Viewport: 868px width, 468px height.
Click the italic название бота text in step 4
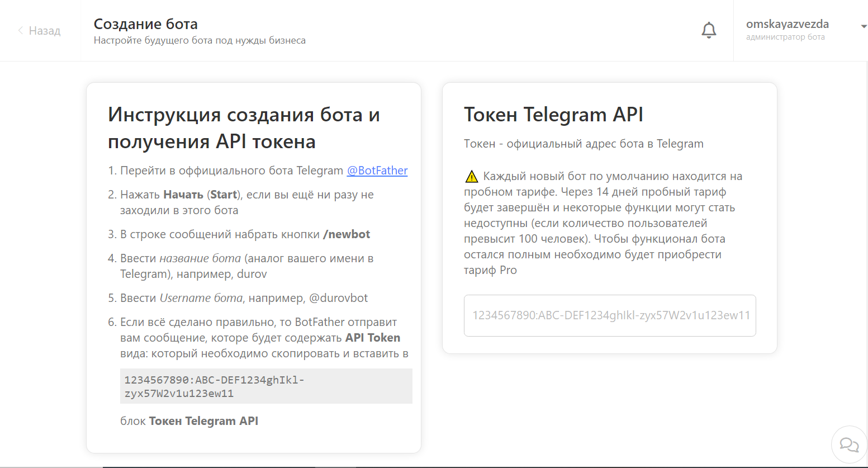click(x=200, y=258)
